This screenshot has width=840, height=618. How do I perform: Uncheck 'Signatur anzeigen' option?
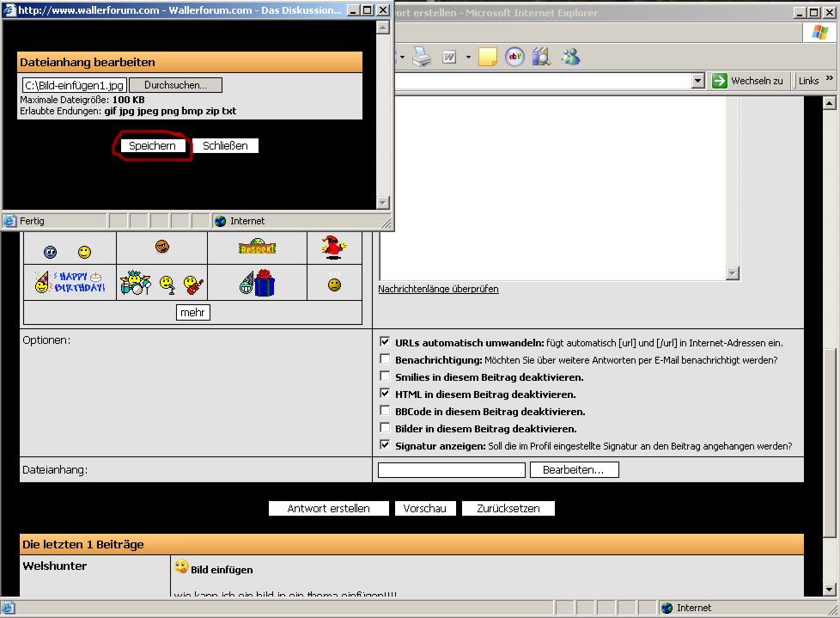pyautogui.click(x=385, y=445)
